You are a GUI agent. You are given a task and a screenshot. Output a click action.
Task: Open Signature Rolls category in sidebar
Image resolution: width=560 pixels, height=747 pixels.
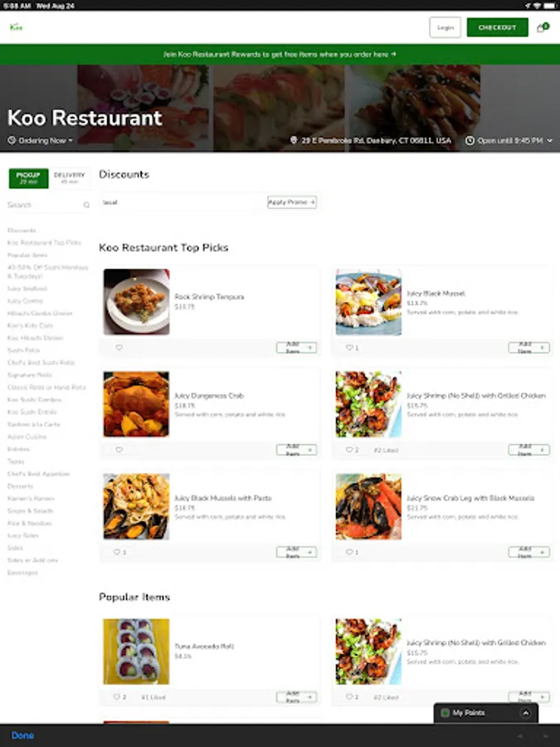point(30,375)
